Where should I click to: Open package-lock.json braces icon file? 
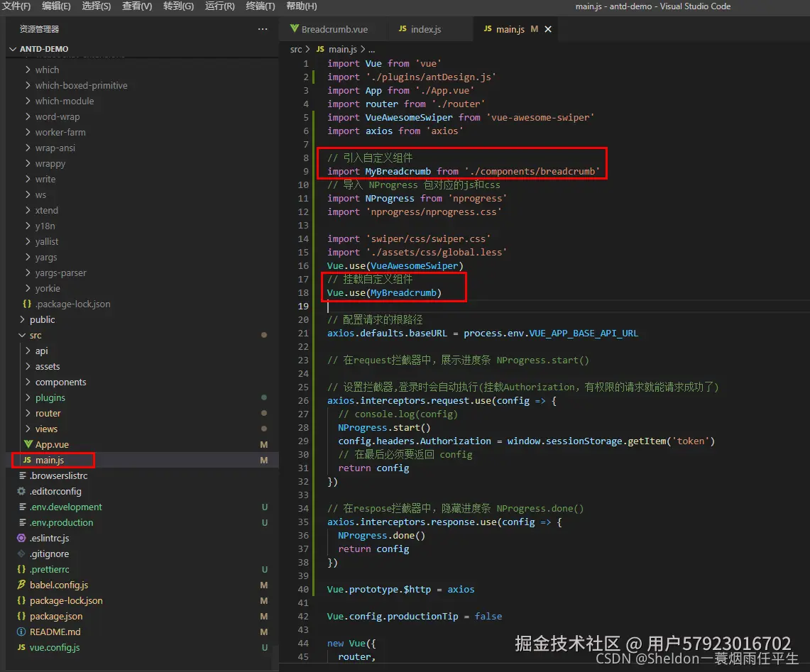pos(21,600)
